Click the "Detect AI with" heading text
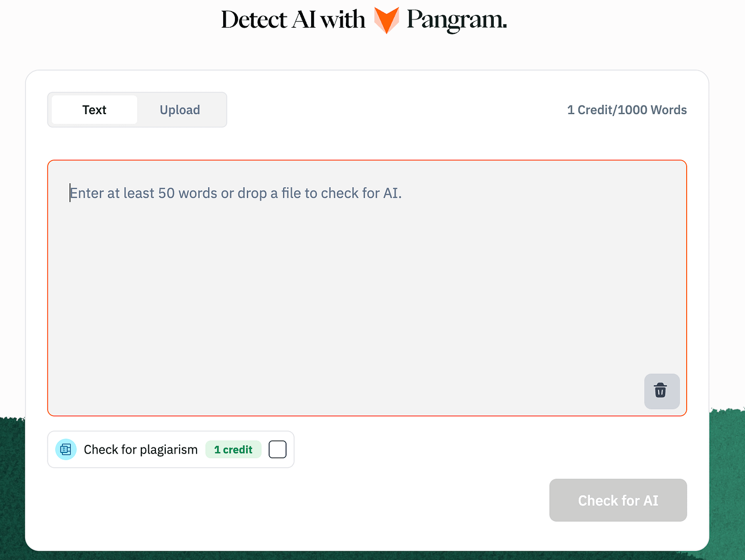Viewport: 745px width, 560px height. 293,20
